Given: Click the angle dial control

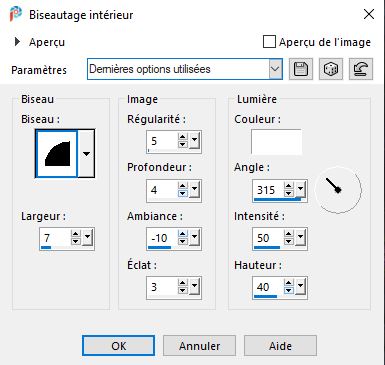Looking at the screenshot, I should click(338, 190).
